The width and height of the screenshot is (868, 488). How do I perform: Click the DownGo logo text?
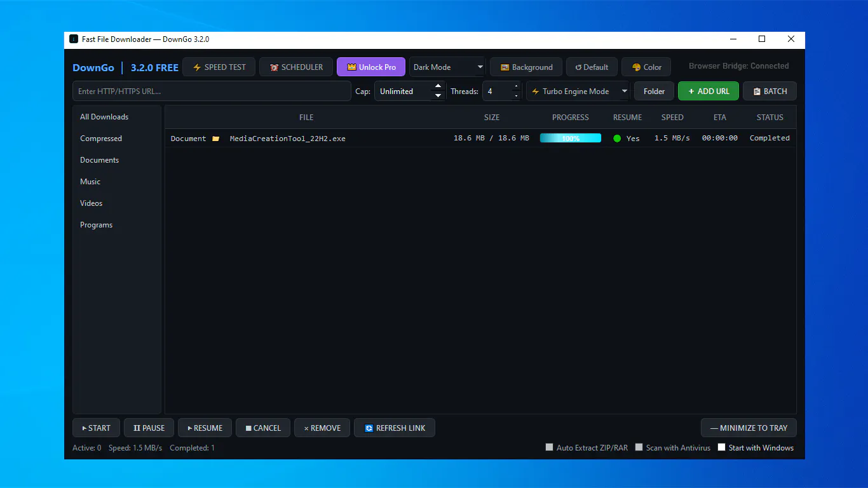(x=93, y=67)
